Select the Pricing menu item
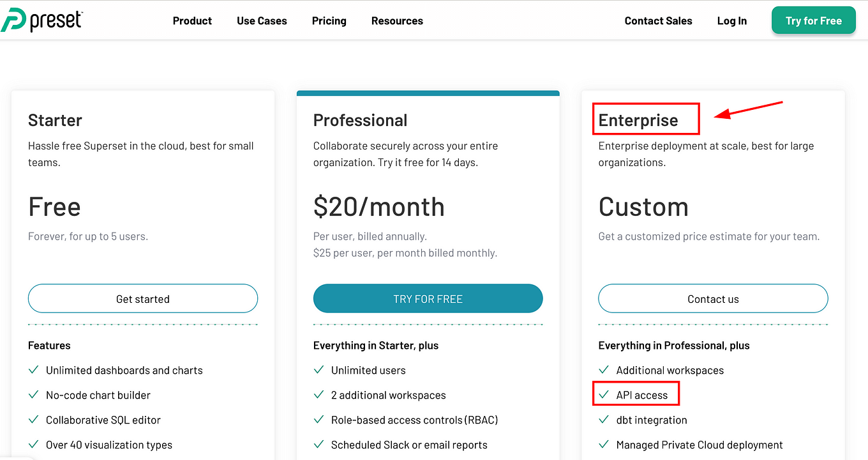Screen dimensions: 868x460 click(329, 20)
